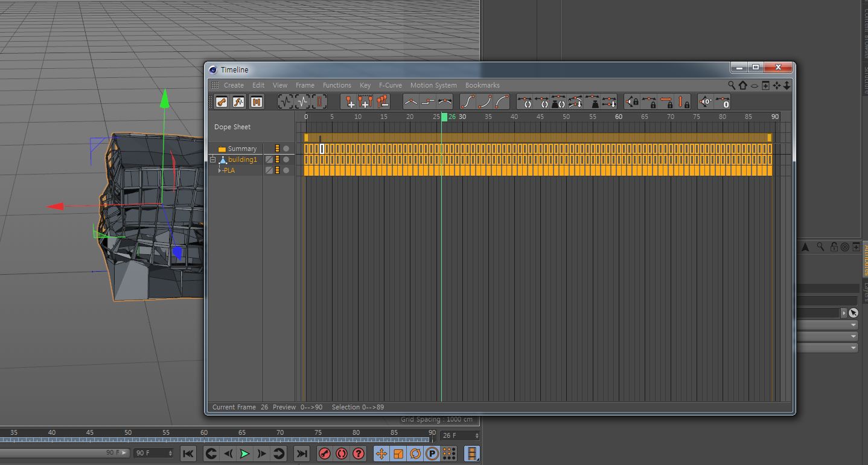The width and height of the screenshot is (868, 465).
Task: Click the Timeline home icon
Action: [x=743, y=85]
